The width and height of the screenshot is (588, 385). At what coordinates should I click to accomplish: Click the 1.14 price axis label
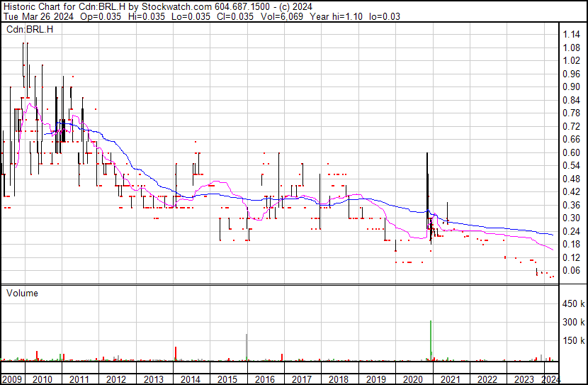(571, 35)
